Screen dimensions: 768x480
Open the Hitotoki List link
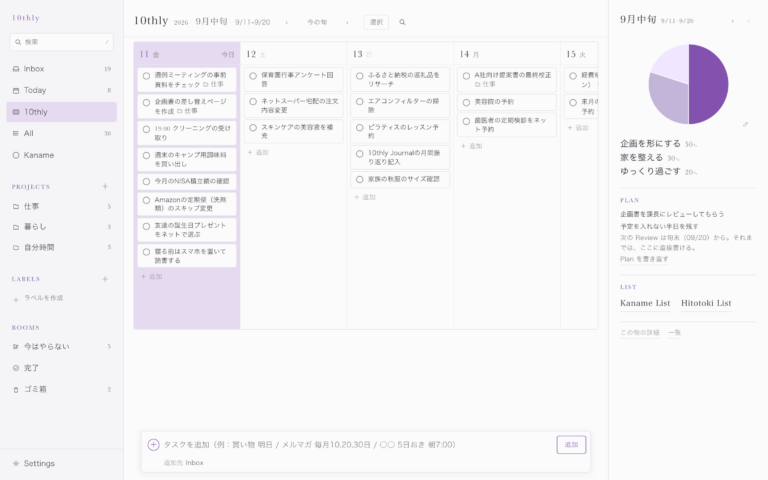706,303
